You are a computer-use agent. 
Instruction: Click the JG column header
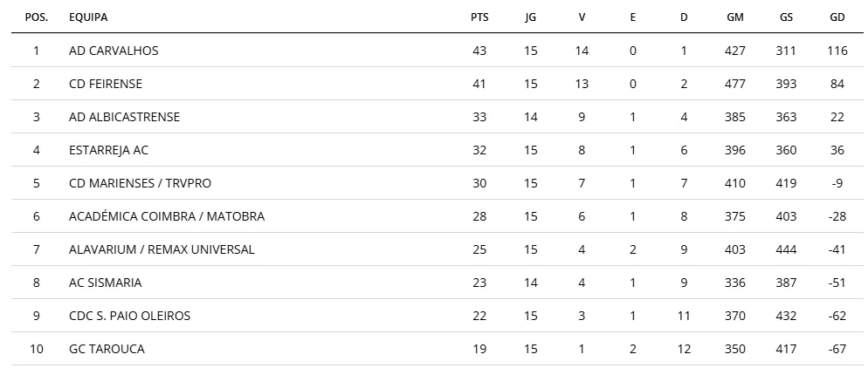click(530, 17)
